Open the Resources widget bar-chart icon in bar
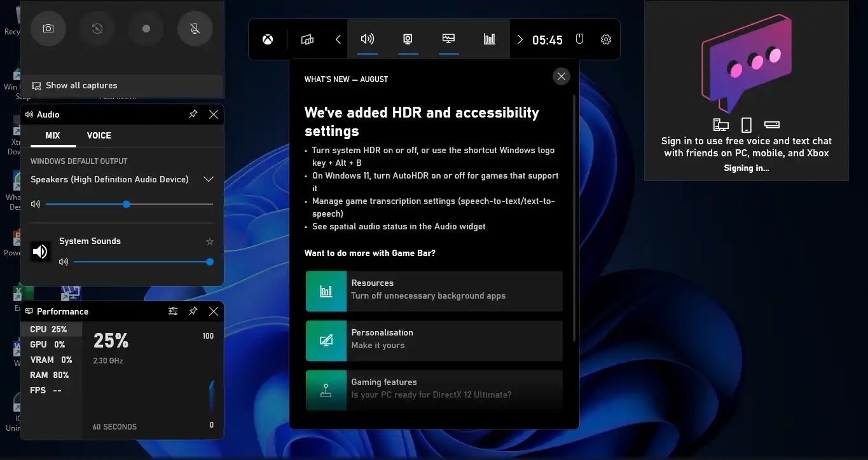Image resolution: width=868 pixels, height=460 pixels. (x=489, y=39)
